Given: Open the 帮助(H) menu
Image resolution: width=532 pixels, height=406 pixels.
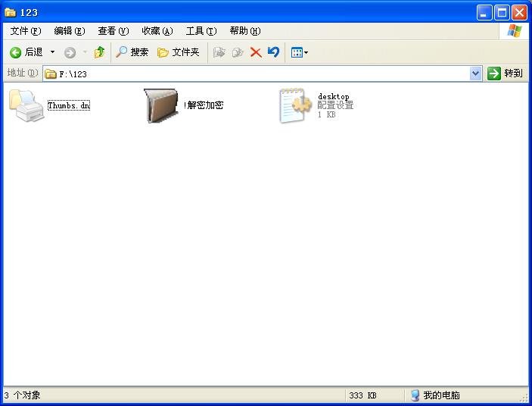Looking at the screenshot, I should pos(245,31).
